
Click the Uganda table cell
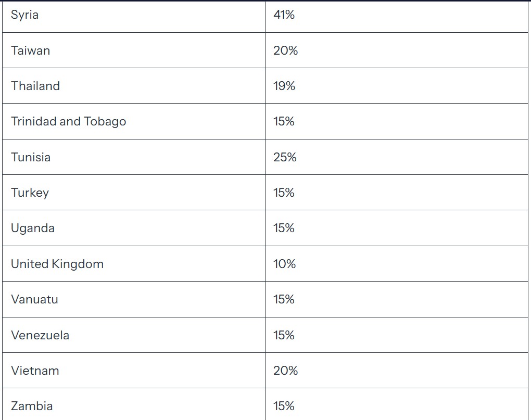point(134,228)
